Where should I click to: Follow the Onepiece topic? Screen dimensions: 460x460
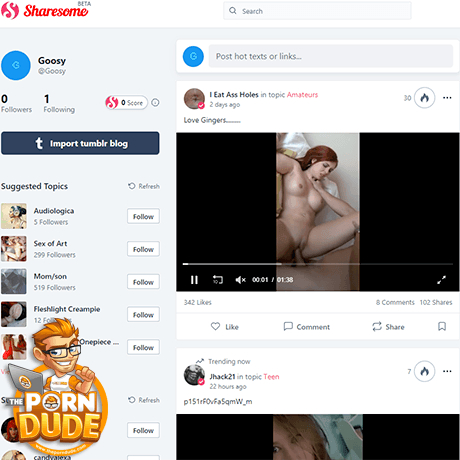tap(143, 347)
